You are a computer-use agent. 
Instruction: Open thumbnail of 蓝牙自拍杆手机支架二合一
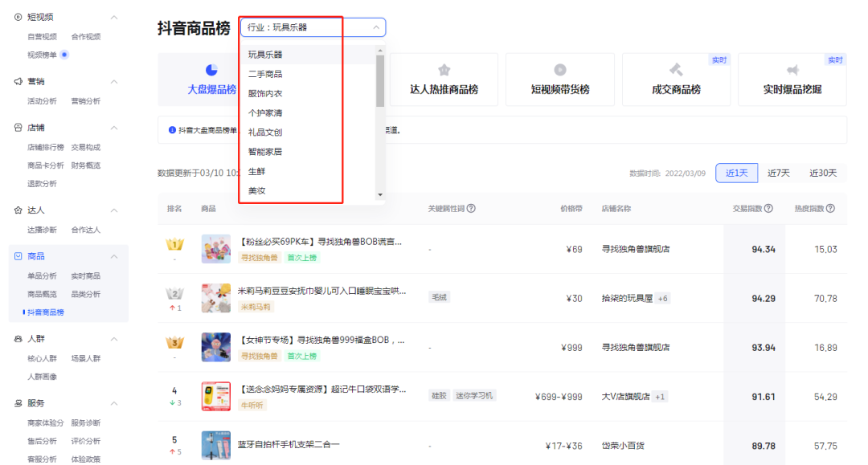[x=216, y=445]
